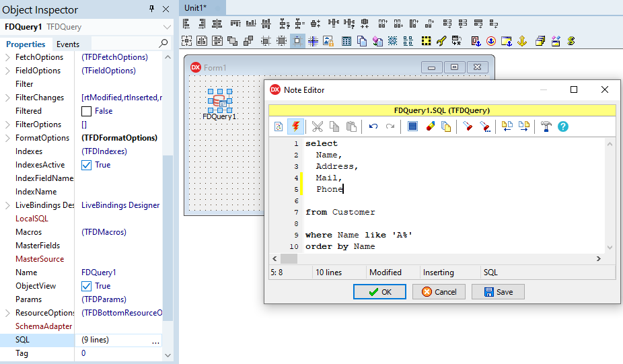Click the "order by Name" line in the editor
Screen dimensions: 623x364
click(340, 246)
